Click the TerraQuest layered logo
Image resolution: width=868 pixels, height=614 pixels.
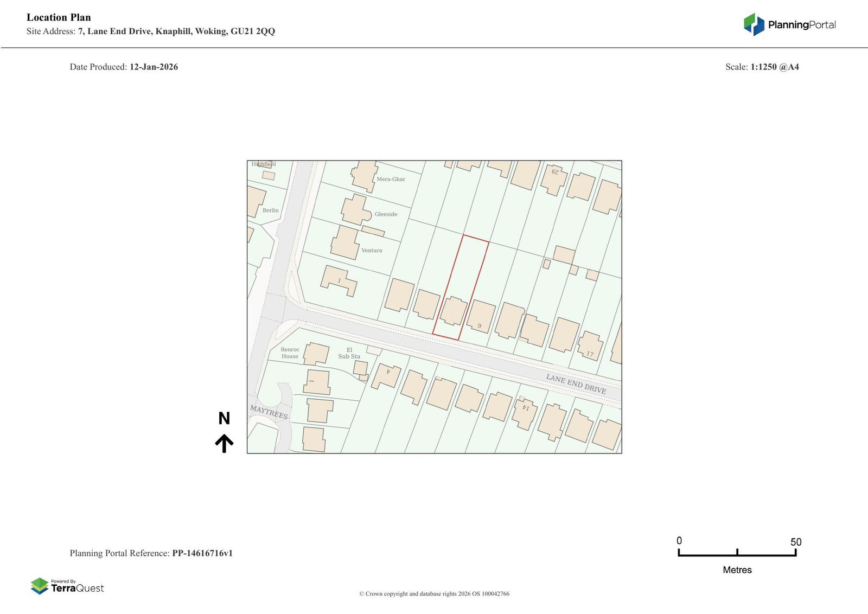coord(40,586)
